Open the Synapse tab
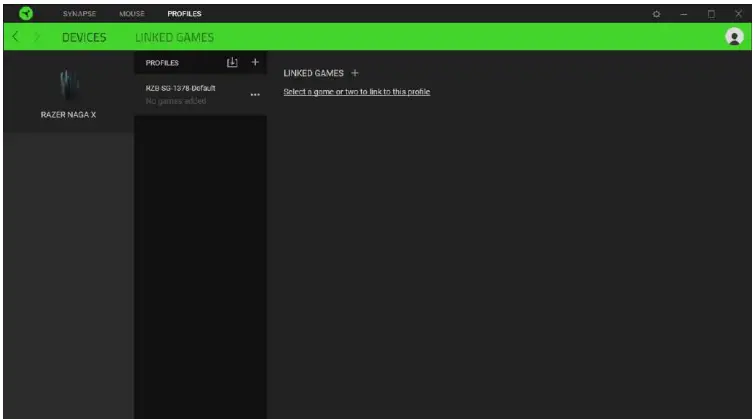754x419 pixels. pos(79,13)
